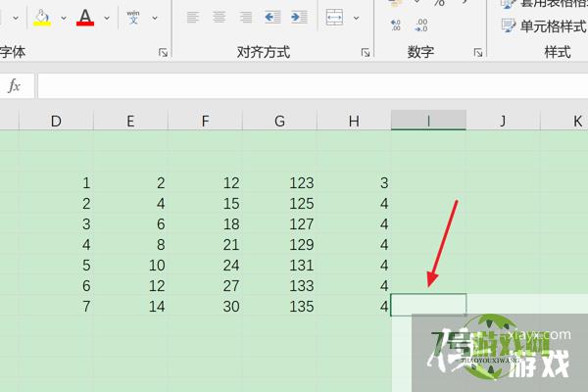Select cell containing 18 in column F
The image size is (588, 392).
click(205, 224)
